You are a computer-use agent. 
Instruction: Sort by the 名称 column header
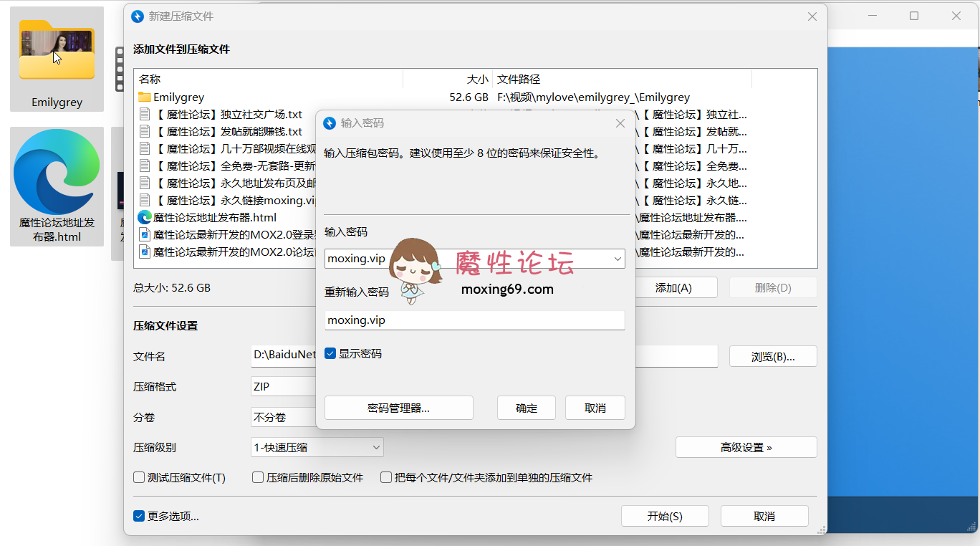point(268,79)
